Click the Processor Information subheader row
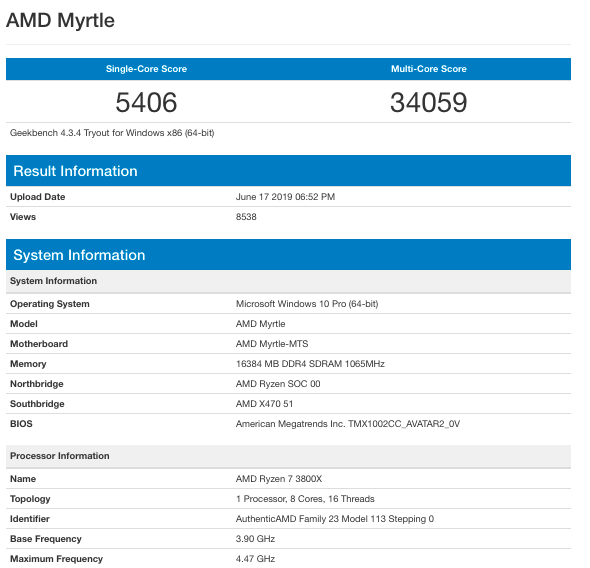This screenshot has height=568, width=590. click(288, 456)
